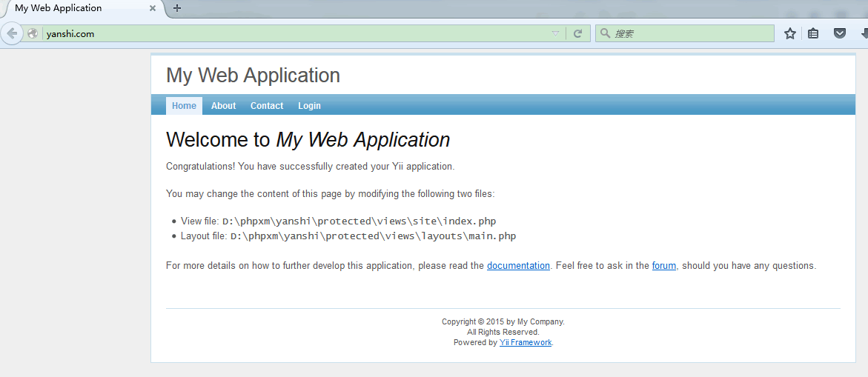The width and height of the screenshot is (868, 377).
Task: Visit the forum link
Action: [663, 266]
